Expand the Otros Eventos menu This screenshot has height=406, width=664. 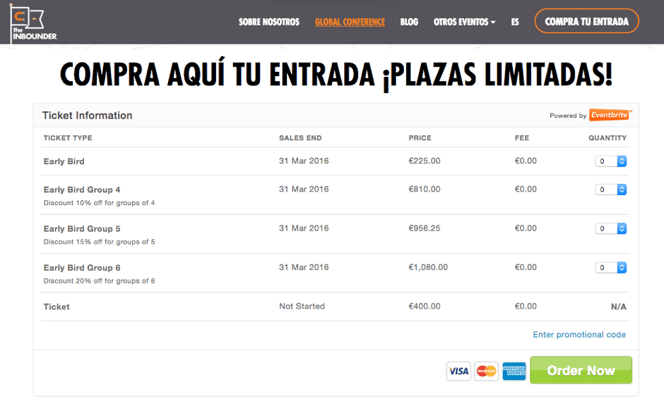(x=464, y=22)
